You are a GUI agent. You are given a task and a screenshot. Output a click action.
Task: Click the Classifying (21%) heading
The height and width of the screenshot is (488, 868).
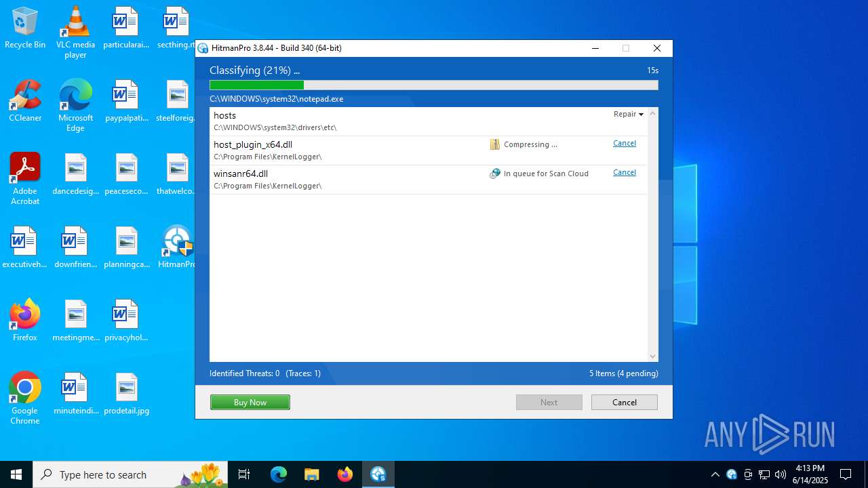(x=255, y=70)
